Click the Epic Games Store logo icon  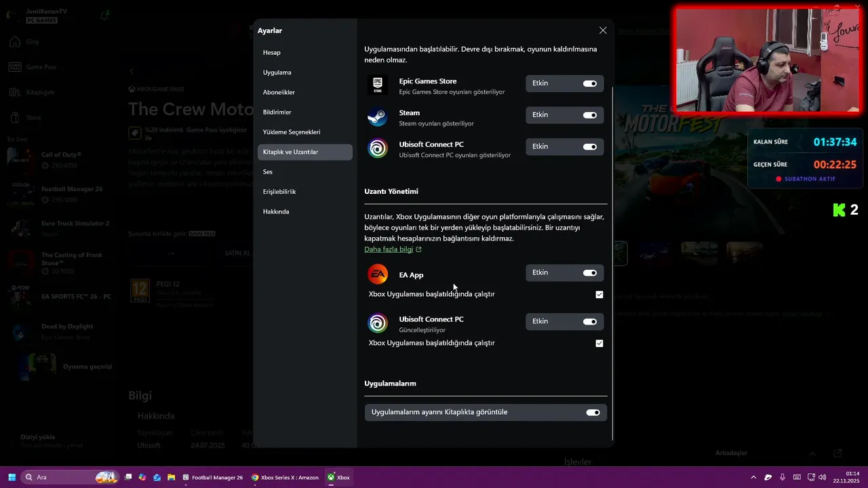pos(378,85)
